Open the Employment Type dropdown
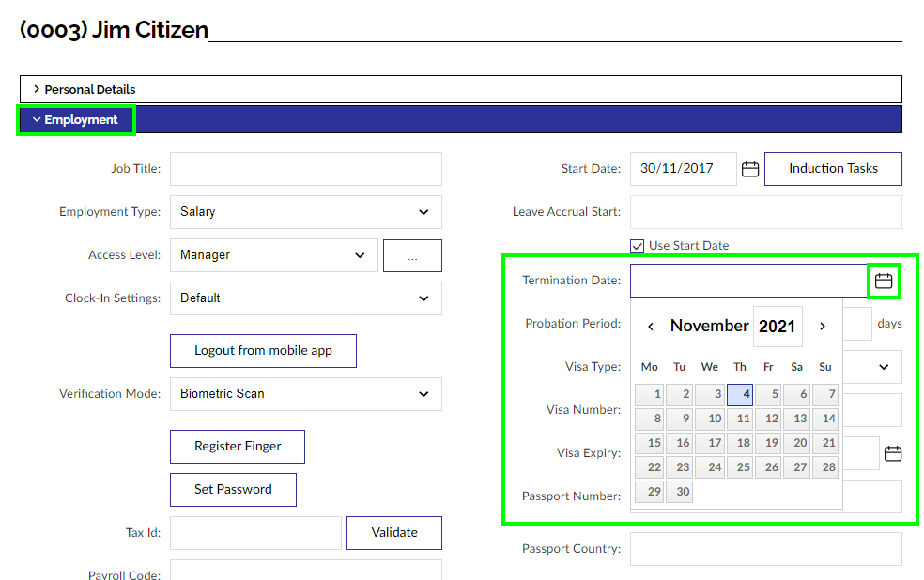 tap(305, 212)
